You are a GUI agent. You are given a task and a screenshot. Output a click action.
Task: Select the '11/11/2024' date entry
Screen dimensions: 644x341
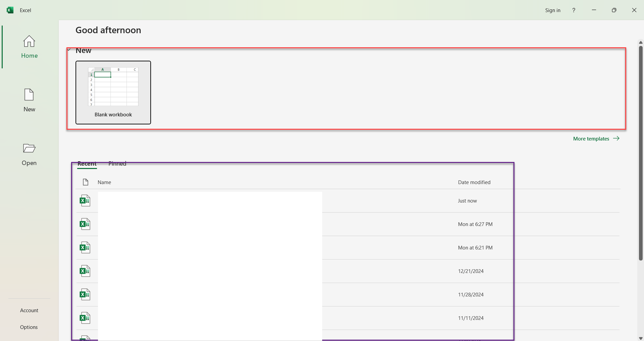click(x=471, y=318)
